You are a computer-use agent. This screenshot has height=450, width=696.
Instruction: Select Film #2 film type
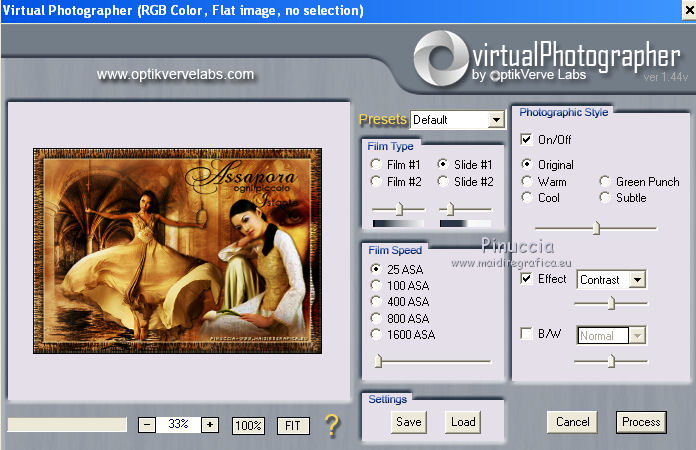(376, 181)
